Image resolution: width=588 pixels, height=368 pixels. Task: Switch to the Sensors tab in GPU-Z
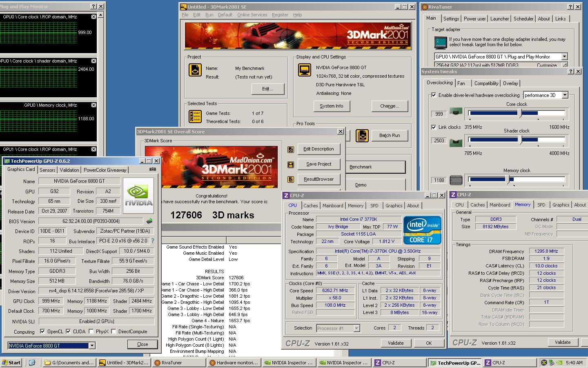point(47,170)
